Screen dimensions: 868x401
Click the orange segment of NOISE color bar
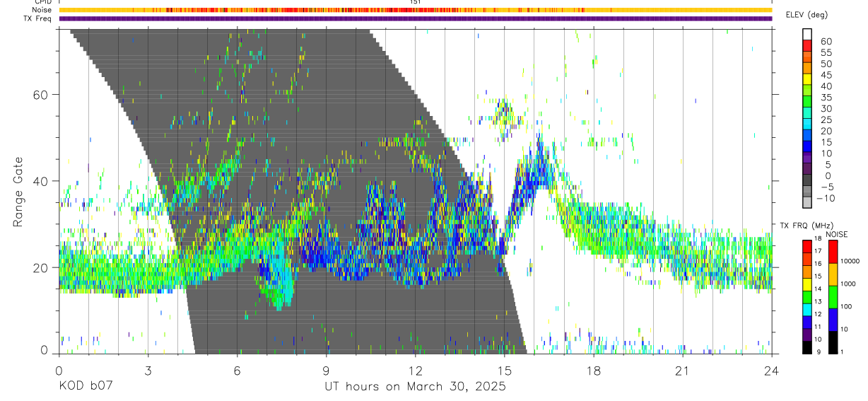coord(833,274)
